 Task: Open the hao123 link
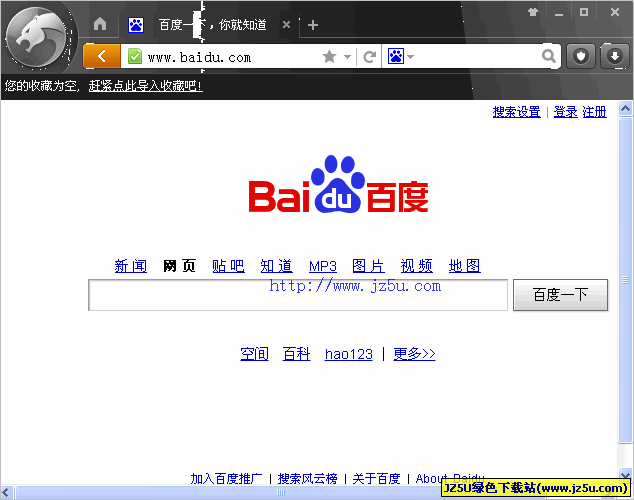[349, 354]
